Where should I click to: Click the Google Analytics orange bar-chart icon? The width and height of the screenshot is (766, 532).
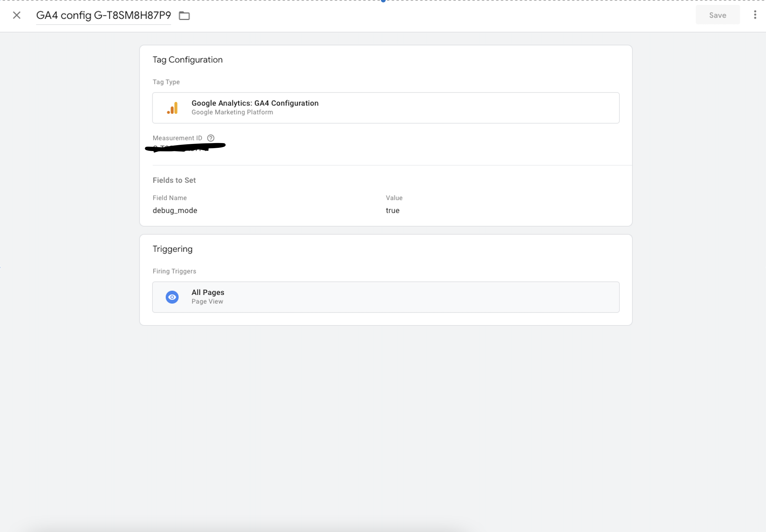[x=172, y=108]
